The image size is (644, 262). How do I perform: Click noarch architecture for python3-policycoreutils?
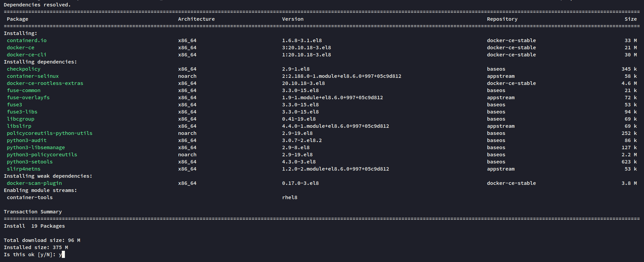(187, 155)
